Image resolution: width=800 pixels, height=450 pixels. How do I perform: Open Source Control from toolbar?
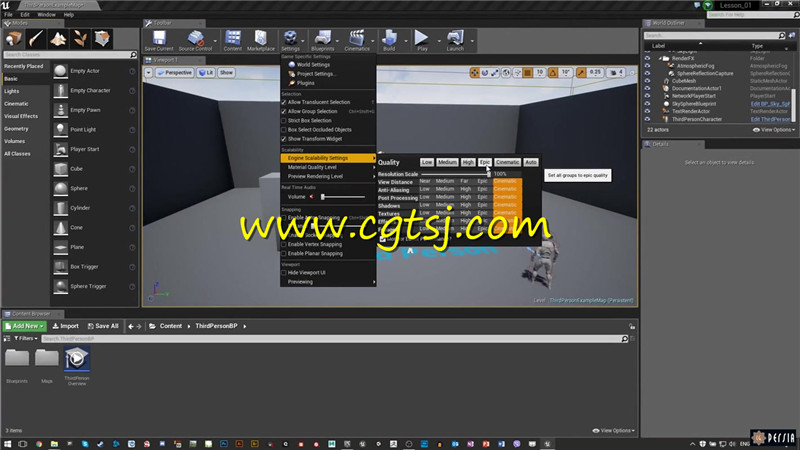(195, 40)
